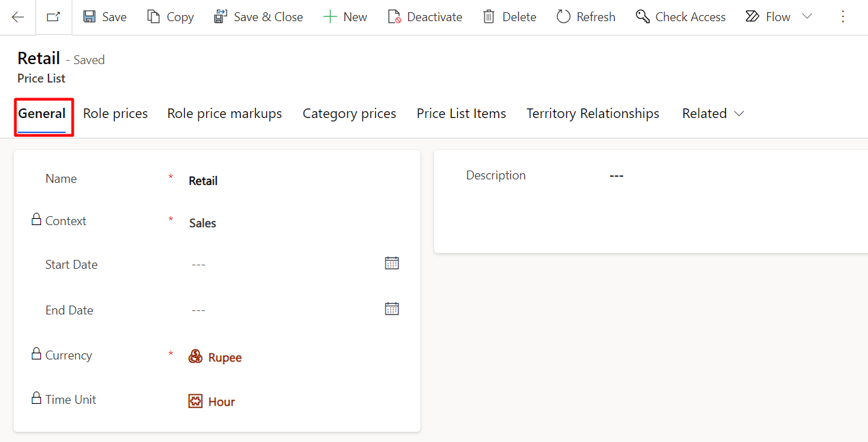
Task: Open the more commands overflow menu
Action: pyautogui.click(x=843, y=16)
